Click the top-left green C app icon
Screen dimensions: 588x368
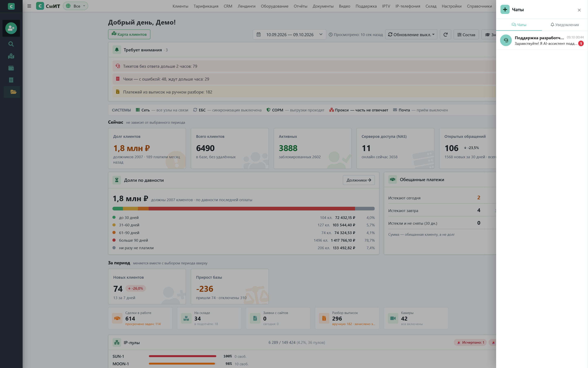point(11,6)
